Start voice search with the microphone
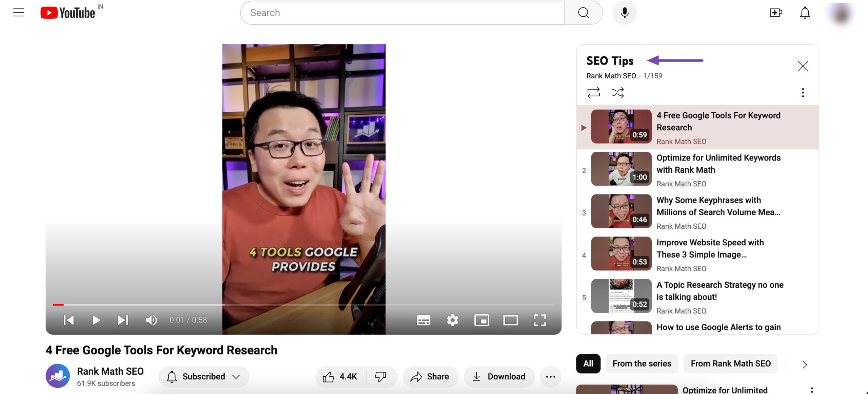Viewport: 868px width, 394px height. pos(625,13)
